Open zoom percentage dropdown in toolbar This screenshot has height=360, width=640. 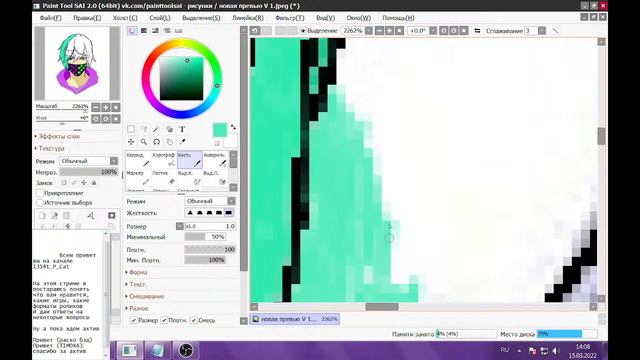369,31
